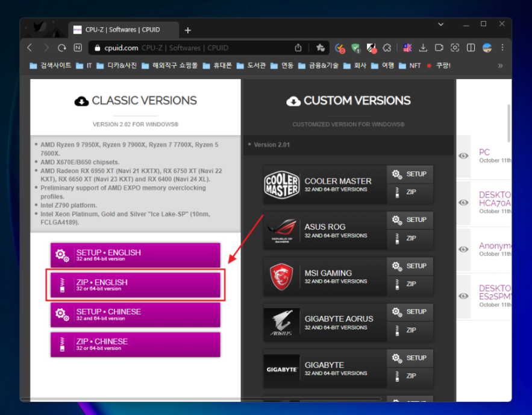532x415 pixels.
Task: Show more bookmarks via double chevron
Action: coord(501,66)
